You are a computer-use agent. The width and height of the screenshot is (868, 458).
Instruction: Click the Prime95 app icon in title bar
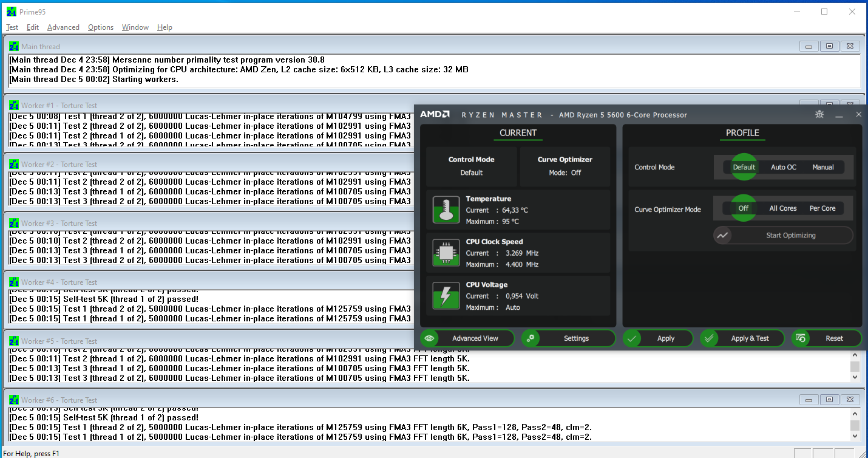click(11, 12)
